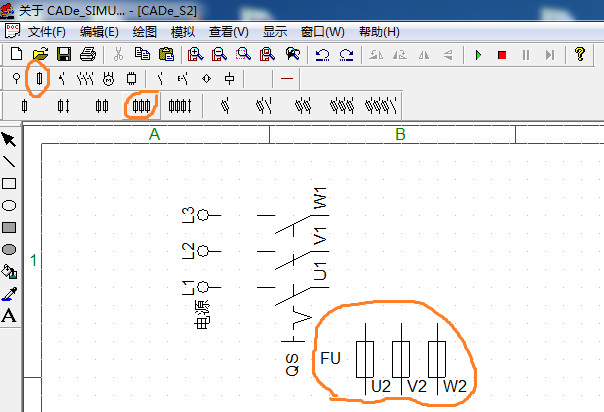Click the New file icon
This screenshot has width=604, height=412.
coord(16,54)
